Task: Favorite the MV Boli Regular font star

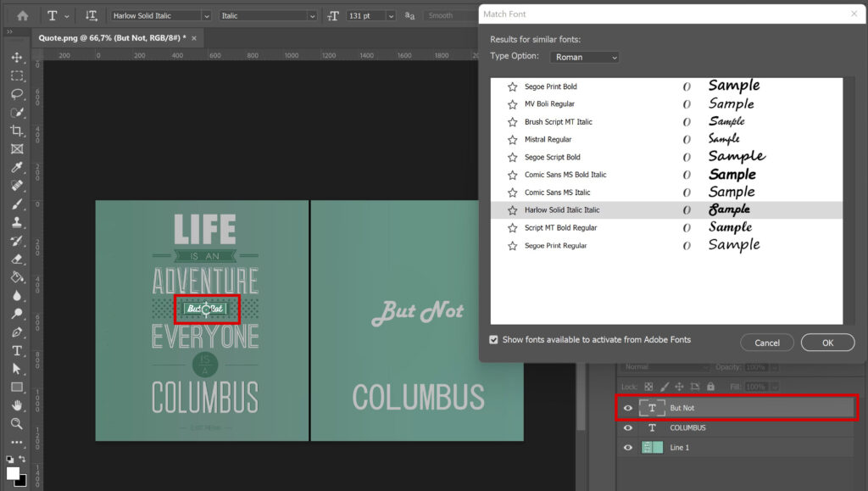Action: pyautogui.click(x=512, y=104)
